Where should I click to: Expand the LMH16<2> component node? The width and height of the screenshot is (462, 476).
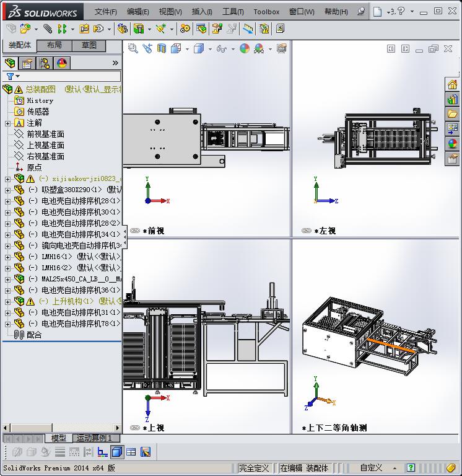(8, 268)
